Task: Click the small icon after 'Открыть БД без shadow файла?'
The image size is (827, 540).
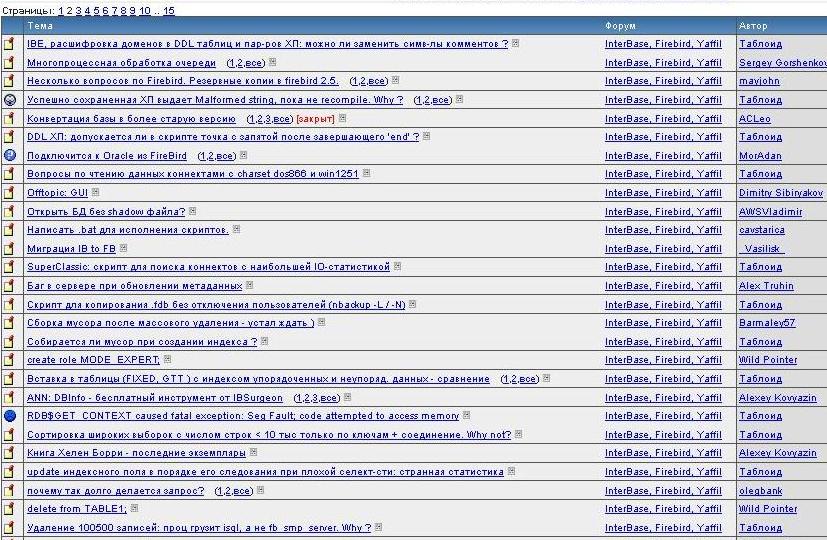Action: click(193, 211)
